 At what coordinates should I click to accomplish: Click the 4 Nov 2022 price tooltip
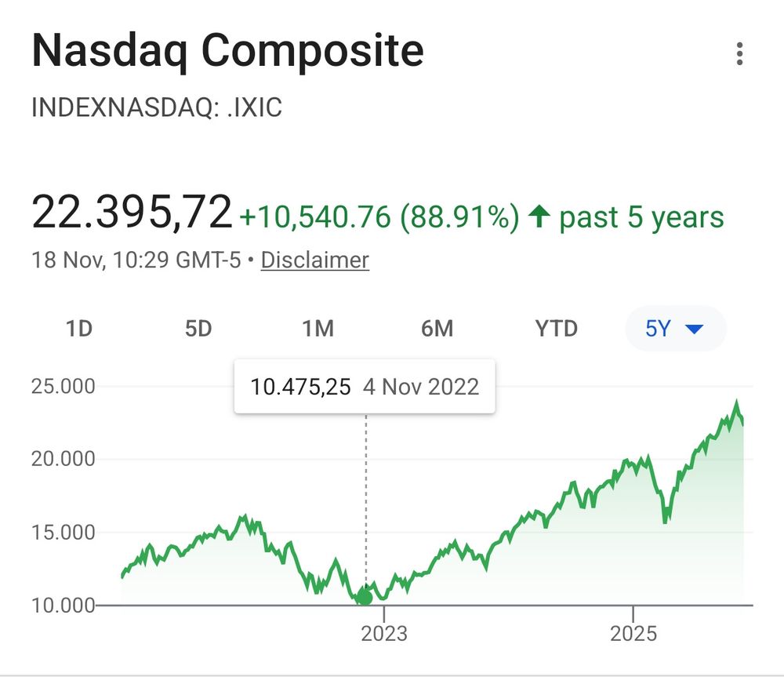[365, 387]
